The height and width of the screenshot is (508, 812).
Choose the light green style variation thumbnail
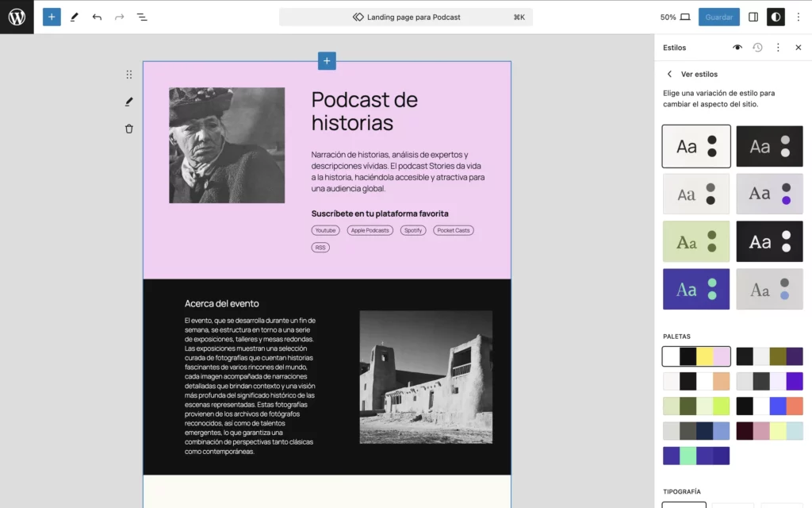[696, 241]
